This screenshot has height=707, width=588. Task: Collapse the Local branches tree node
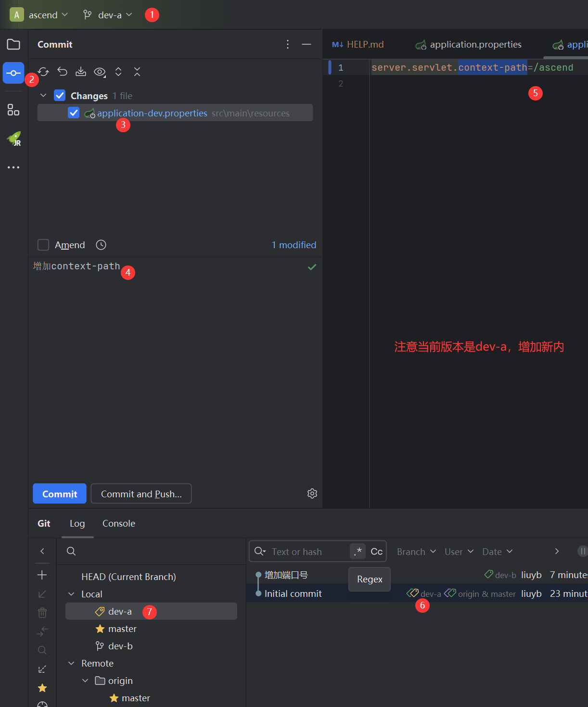(x=72, y=594)
